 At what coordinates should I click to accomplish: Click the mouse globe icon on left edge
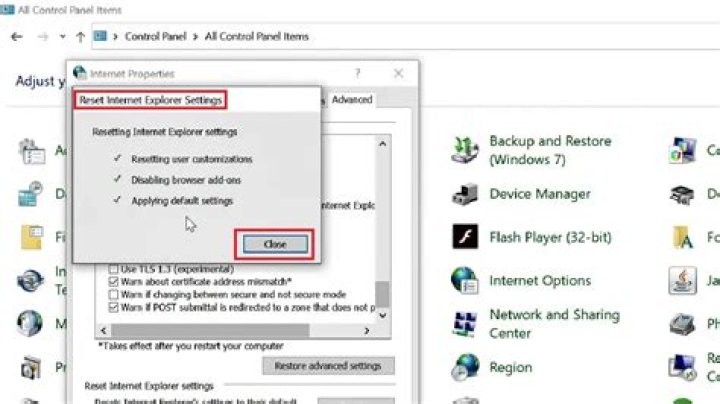[30, 323]
